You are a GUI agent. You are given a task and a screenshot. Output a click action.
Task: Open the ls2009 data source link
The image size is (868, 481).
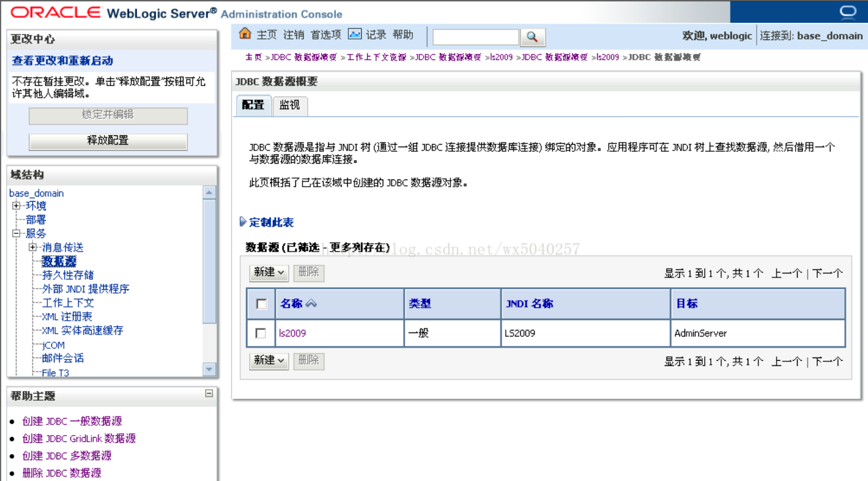click(293, 333)
